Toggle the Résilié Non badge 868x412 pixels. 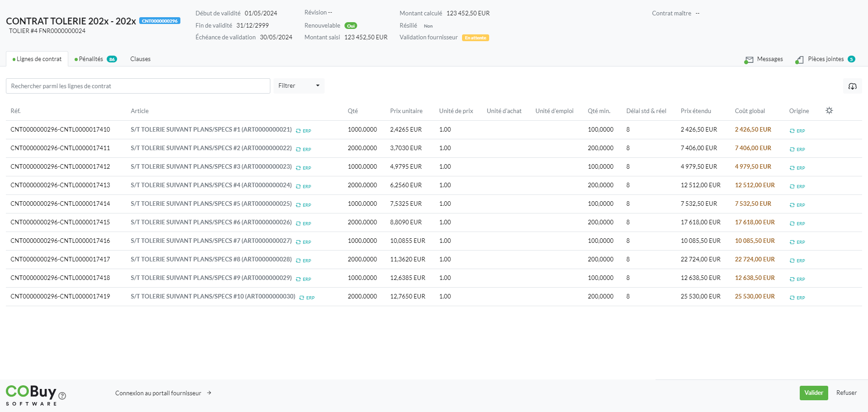(428, 26)
